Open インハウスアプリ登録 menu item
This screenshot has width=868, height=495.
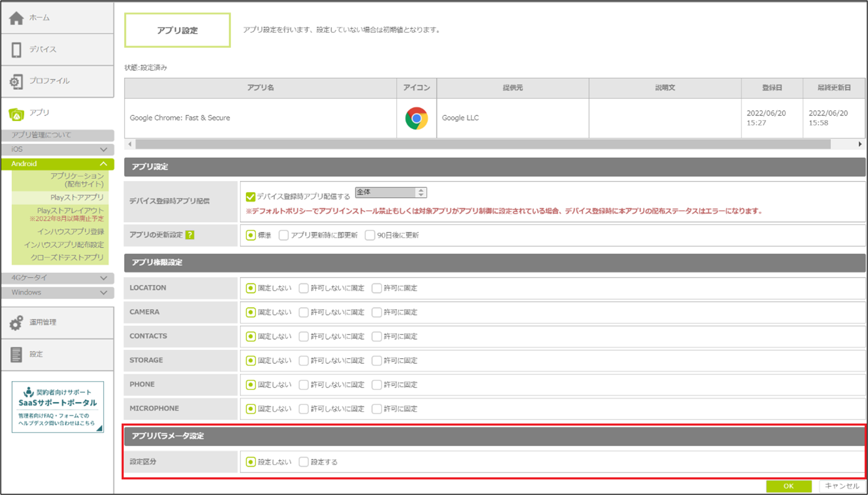point(70,231)
